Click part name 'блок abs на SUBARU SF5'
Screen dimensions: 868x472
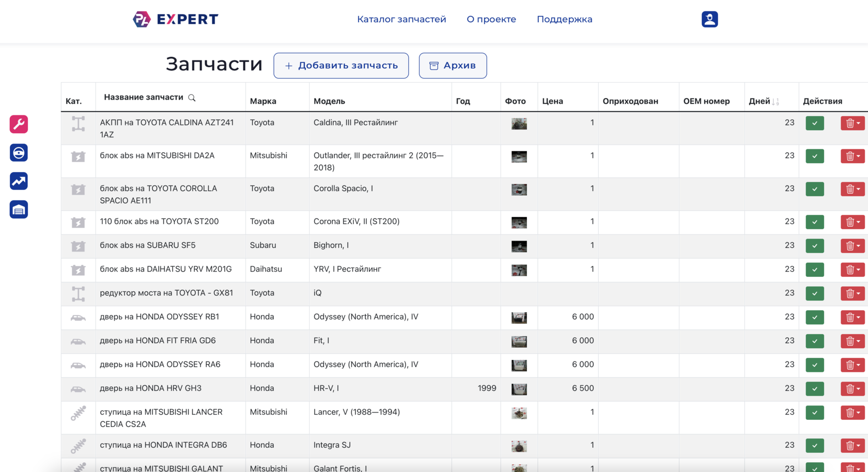click(148, 245)
